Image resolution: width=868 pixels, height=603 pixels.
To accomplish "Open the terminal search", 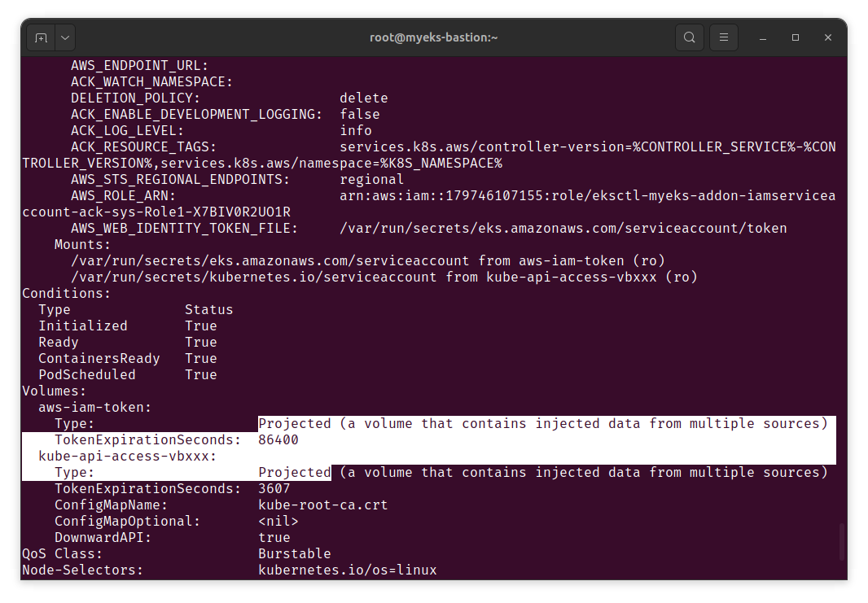I will click(689, 37).
